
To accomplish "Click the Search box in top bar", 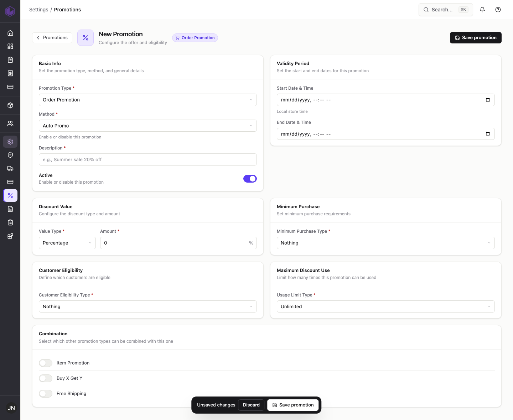I will [x=446, y=10].
